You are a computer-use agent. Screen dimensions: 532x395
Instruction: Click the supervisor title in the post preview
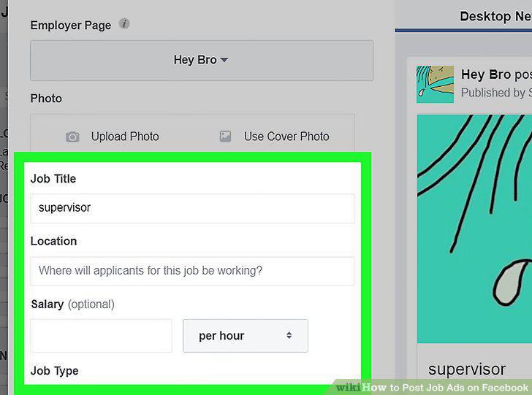coord(467,369)
